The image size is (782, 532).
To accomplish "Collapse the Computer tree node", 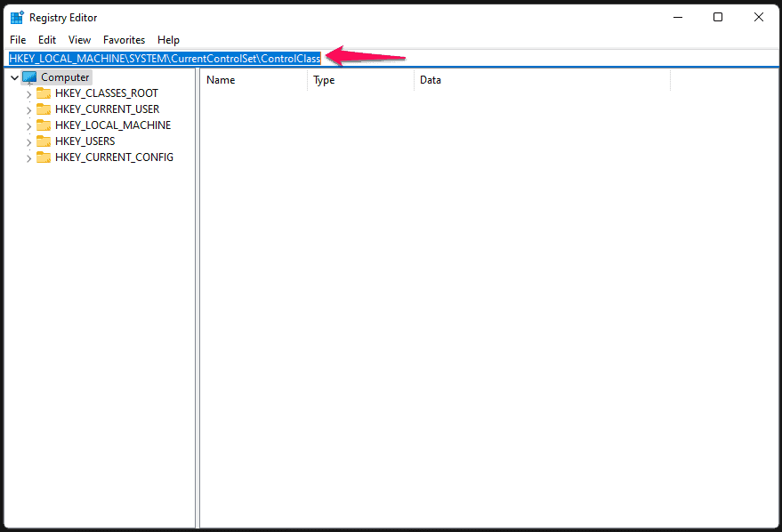I will [14, 77].
